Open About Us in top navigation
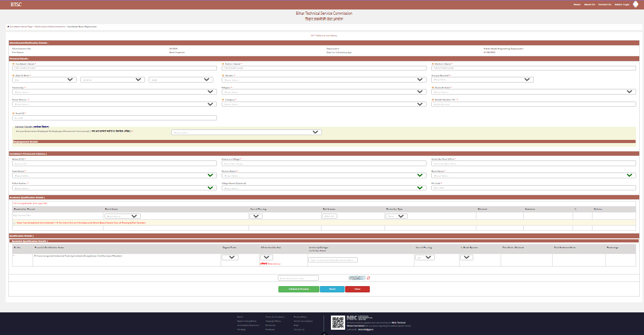Screen dimensions: 644x335 pyautogui.click(x=589, y=4)
